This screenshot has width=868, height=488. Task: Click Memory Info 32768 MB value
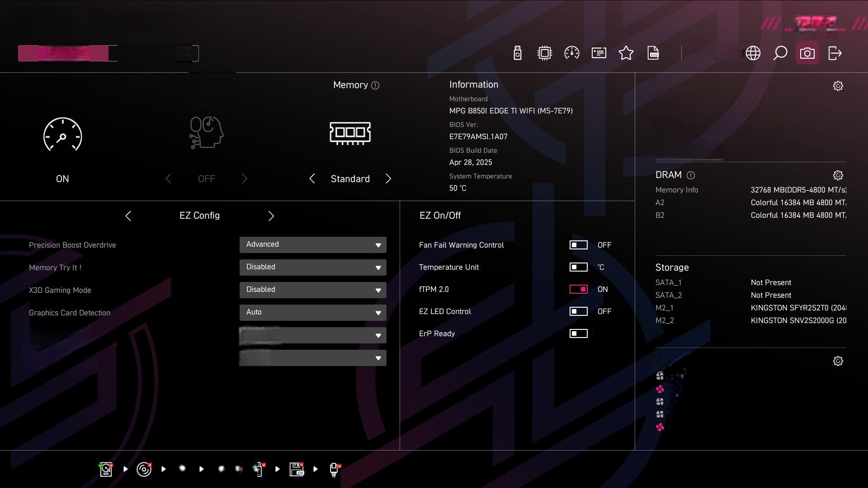tap(798, 190)
